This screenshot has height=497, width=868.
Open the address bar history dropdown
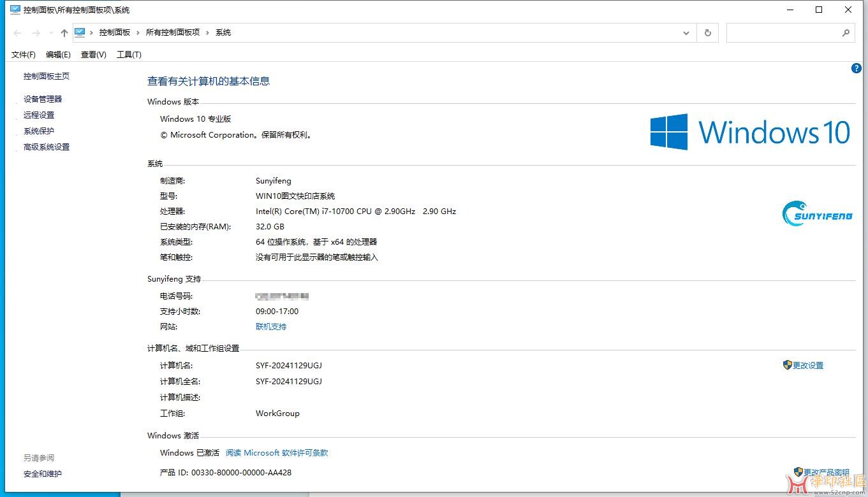pos(686,33)
